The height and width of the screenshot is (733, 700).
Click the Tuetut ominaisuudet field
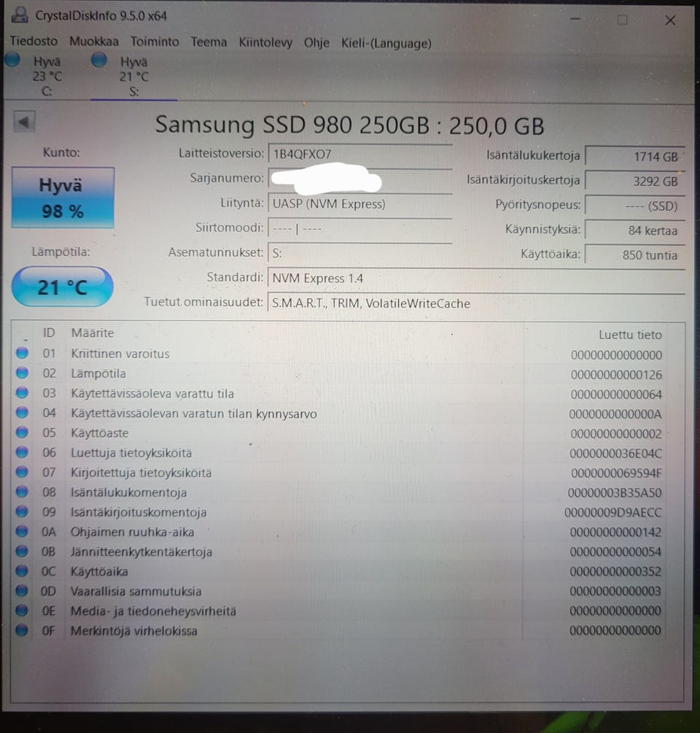[476, 303]
